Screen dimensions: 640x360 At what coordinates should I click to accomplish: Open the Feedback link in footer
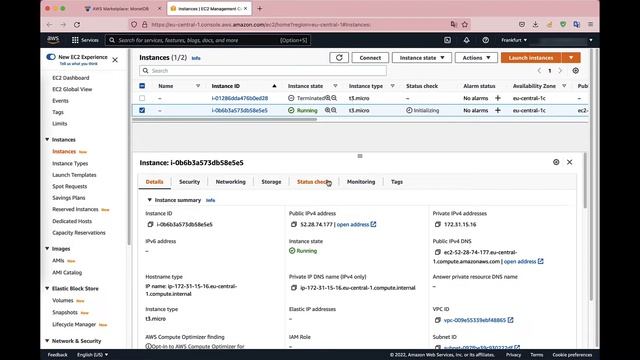[58, 355]
